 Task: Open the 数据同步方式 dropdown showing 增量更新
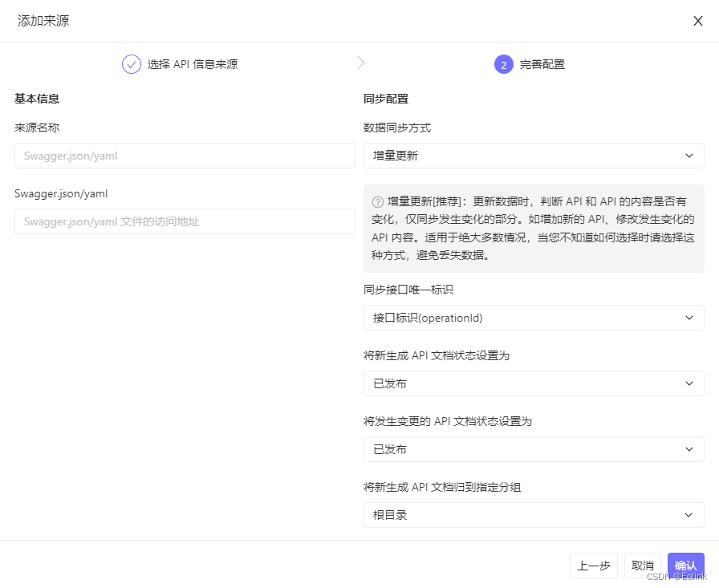534,156
